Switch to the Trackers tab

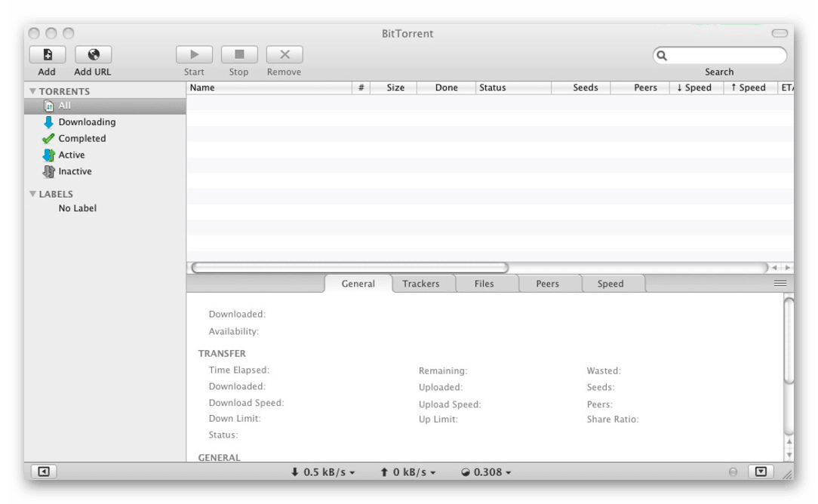pyautogui.click(x=421, y=284)
